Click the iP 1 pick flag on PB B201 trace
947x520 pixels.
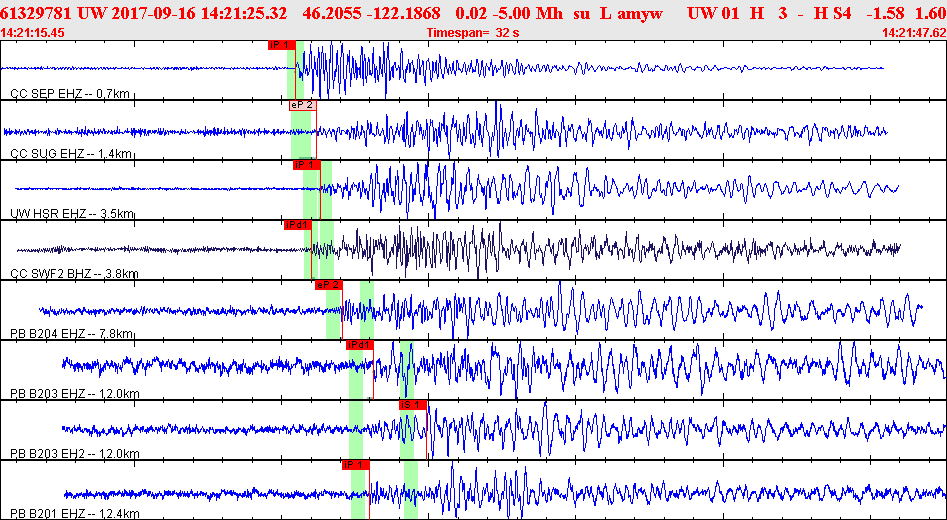356,465
